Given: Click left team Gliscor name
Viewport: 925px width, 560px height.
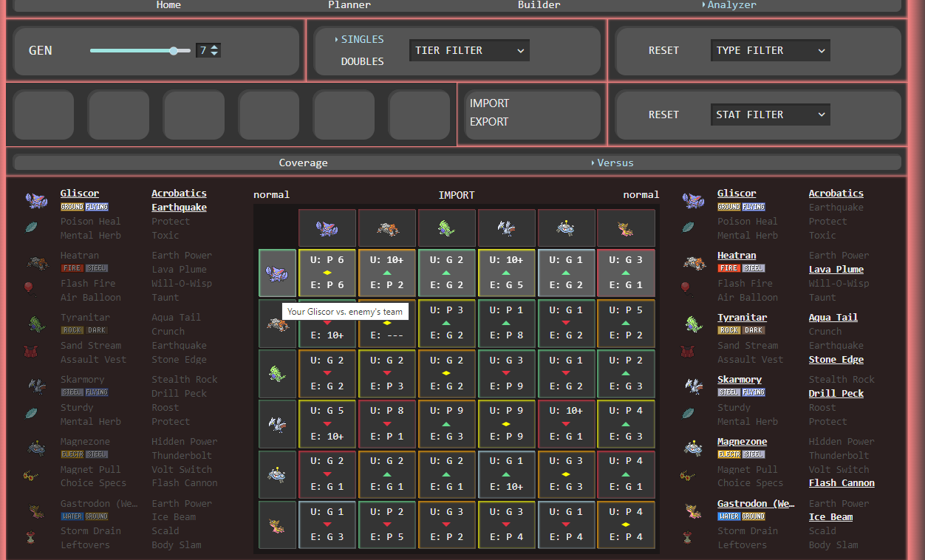Looking at the screenshot, I should click(80, 194).
